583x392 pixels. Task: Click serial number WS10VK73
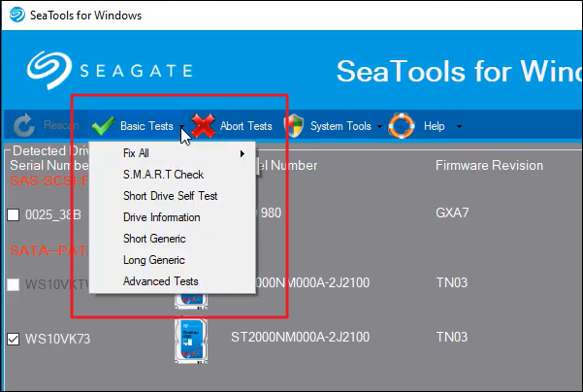click(x=57, y=339)
